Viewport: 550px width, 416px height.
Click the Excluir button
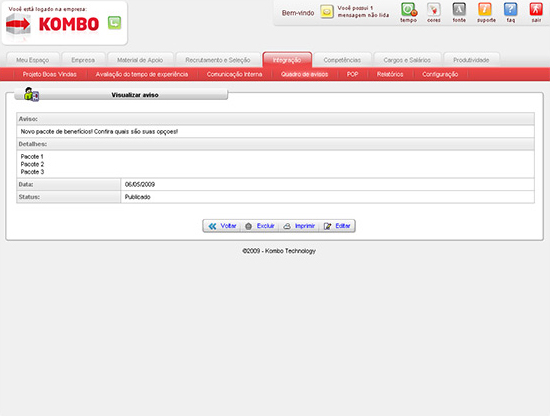(260, 226)
